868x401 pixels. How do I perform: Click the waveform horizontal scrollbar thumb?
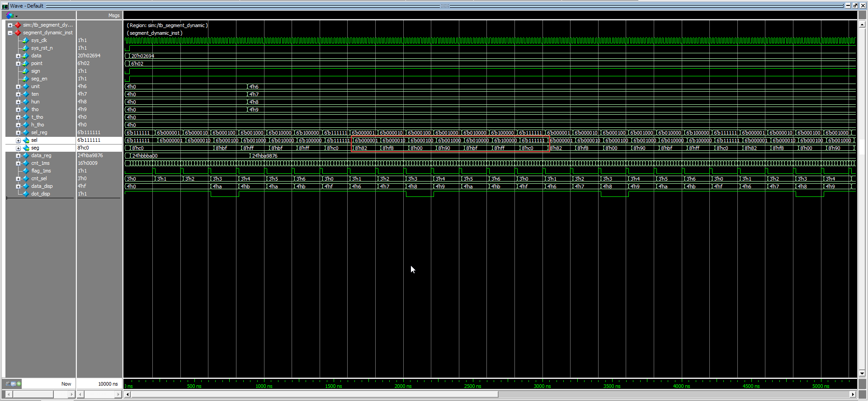click(315, 394)
